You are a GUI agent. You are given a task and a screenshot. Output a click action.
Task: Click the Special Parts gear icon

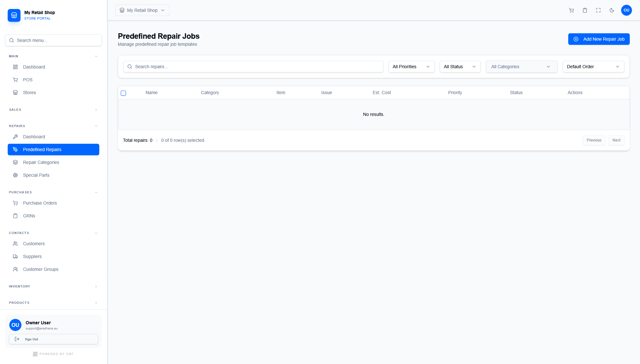point(15,175)
